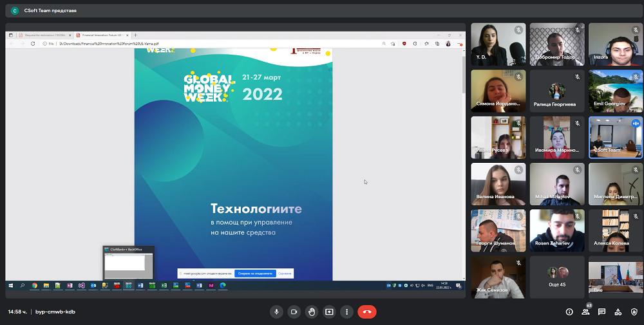Click Mihail Mihaylov's video tile
644x325 pixels.
pyautogui.click(x=557, y=184)
